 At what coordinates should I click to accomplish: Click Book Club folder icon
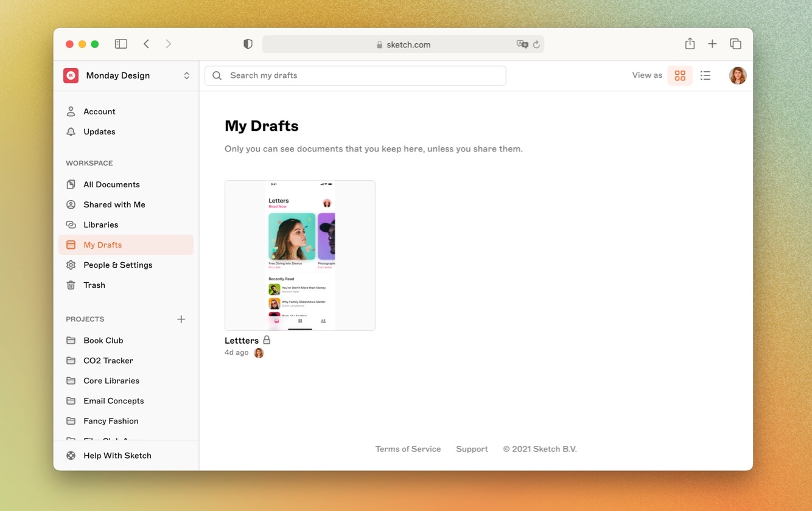pyautogui.click(x=71, y=340)
